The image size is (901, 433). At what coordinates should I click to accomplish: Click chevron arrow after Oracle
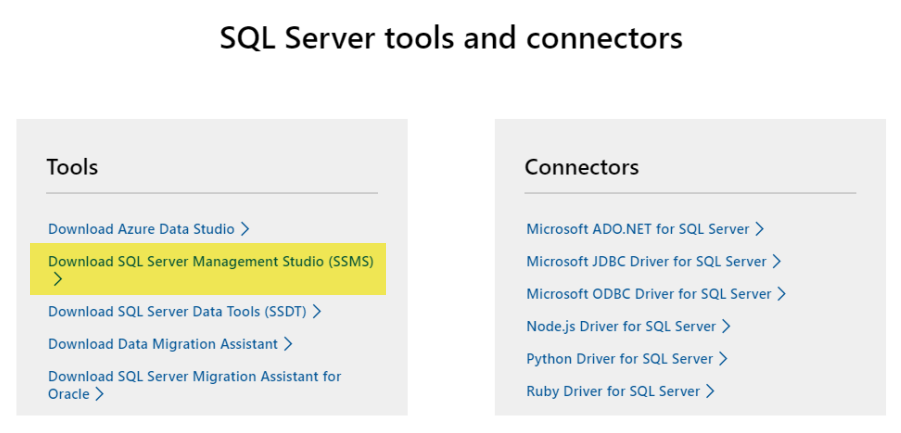pos(99,395)
